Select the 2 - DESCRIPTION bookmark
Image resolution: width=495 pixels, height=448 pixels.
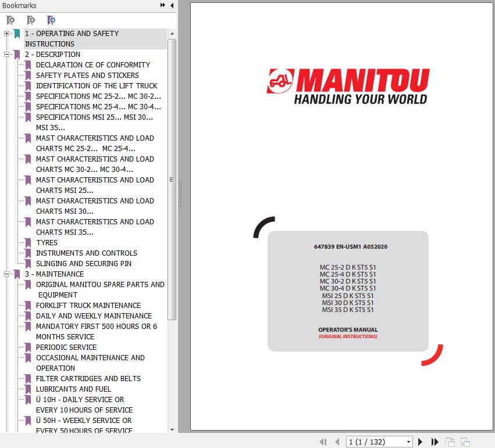point(52,54)
